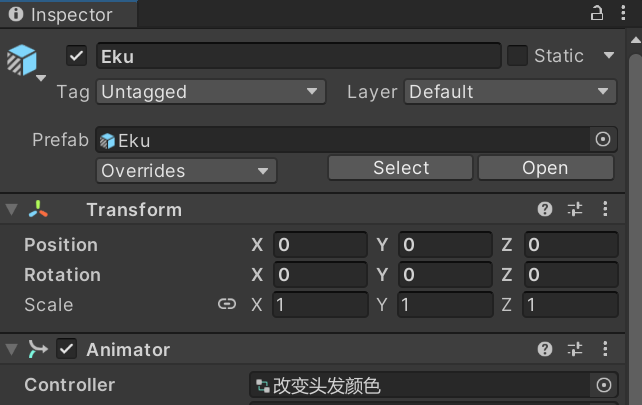
Task: Collapse the Transform component foldout
Action: [11, 209]
